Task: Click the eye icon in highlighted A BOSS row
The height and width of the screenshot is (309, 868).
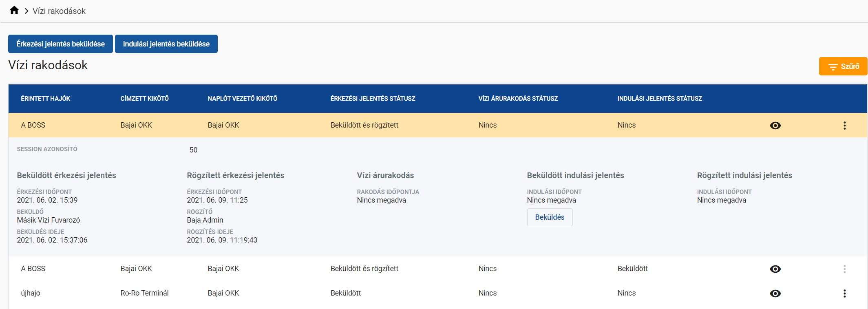Action: tap(775, 126)
